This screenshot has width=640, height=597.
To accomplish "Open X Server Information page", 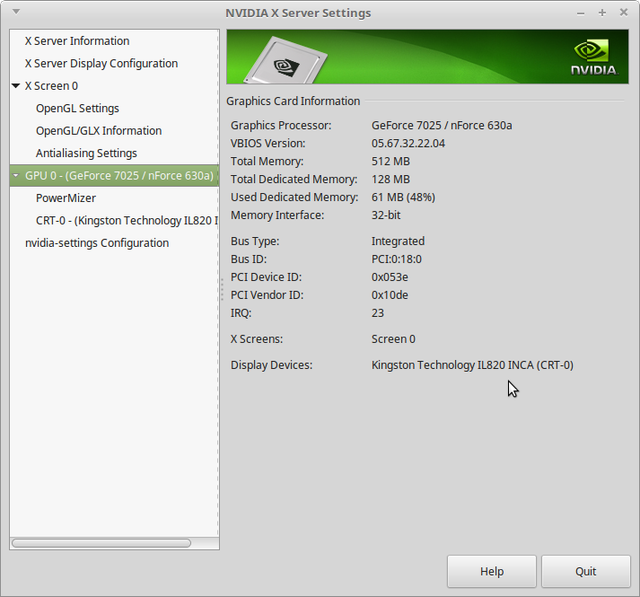I will point(114,41).
